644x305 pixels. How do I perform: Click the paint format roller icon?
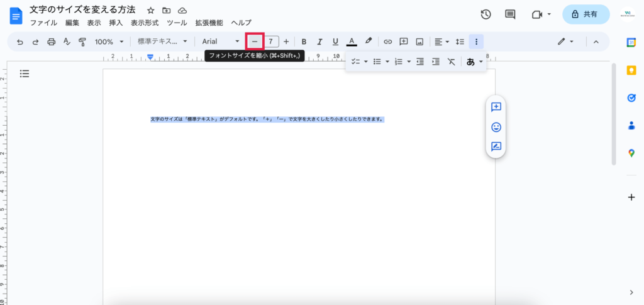[82, 42]
